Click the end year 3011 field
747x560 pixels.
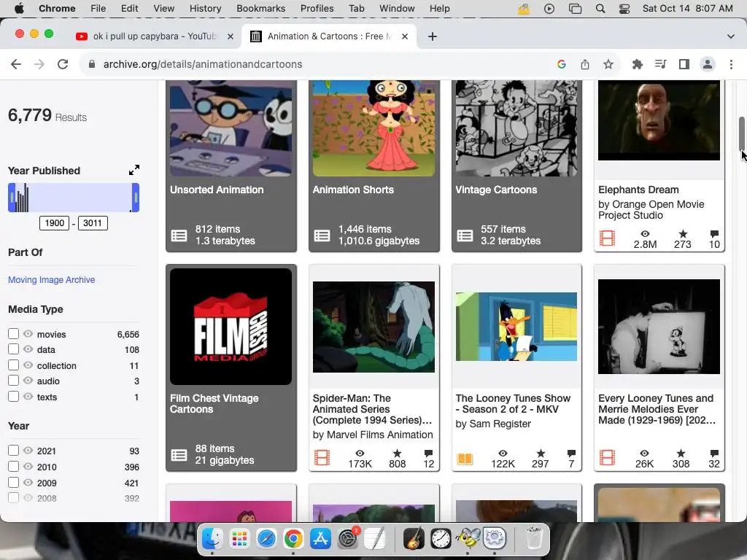[93, 223]
